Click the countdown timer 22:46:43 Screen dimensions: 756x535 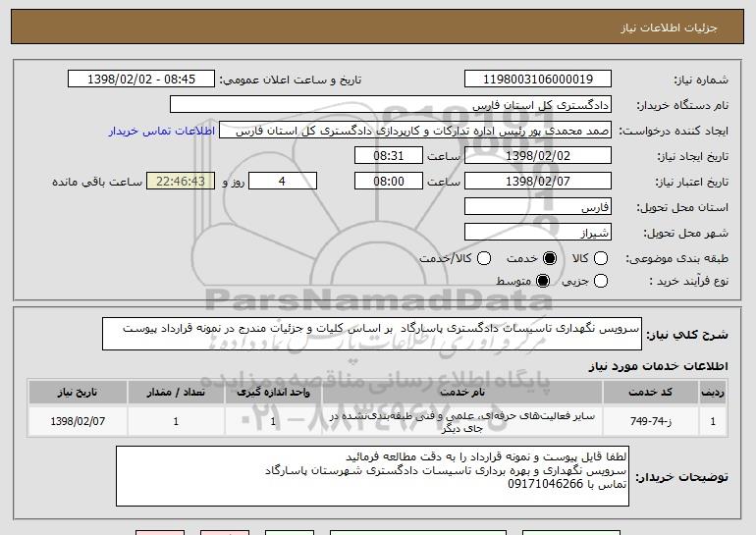tap(181, 182)
